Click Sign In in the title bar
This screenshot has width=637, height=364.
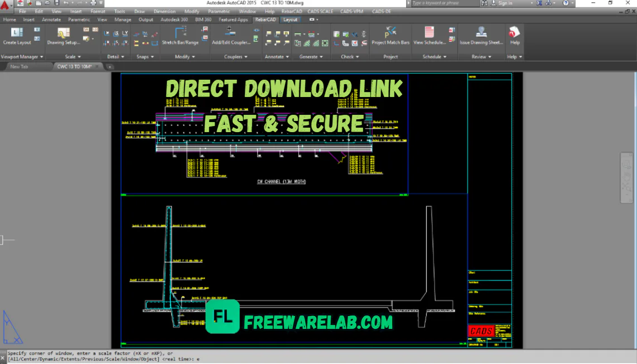click(505, 3)
